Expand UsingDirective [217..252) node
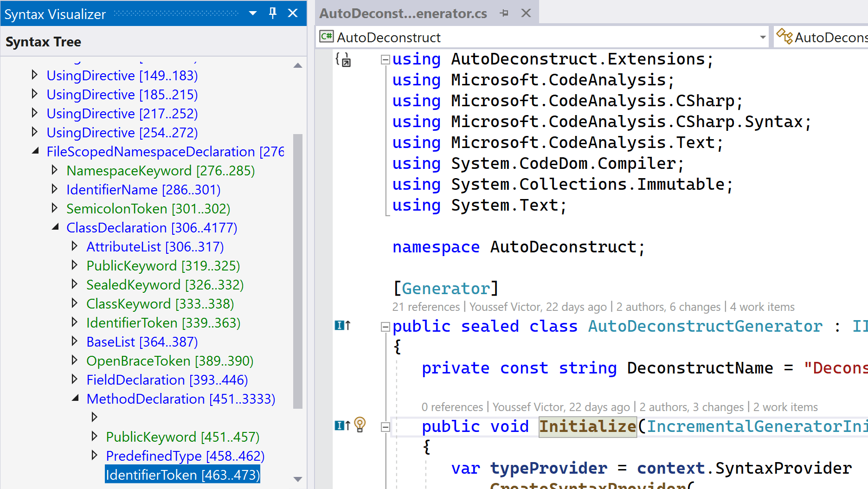The image size is (868, 489). (x=34, y=113)
